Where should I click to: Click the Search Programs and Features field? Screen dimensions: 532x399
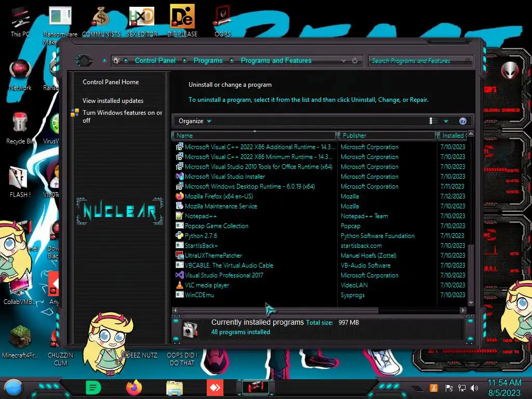[420, 61]
